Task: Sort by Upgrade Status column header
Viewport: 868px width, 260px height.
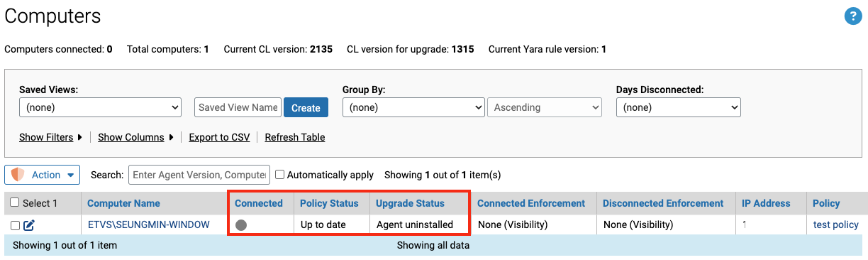Action: point(410,203)
